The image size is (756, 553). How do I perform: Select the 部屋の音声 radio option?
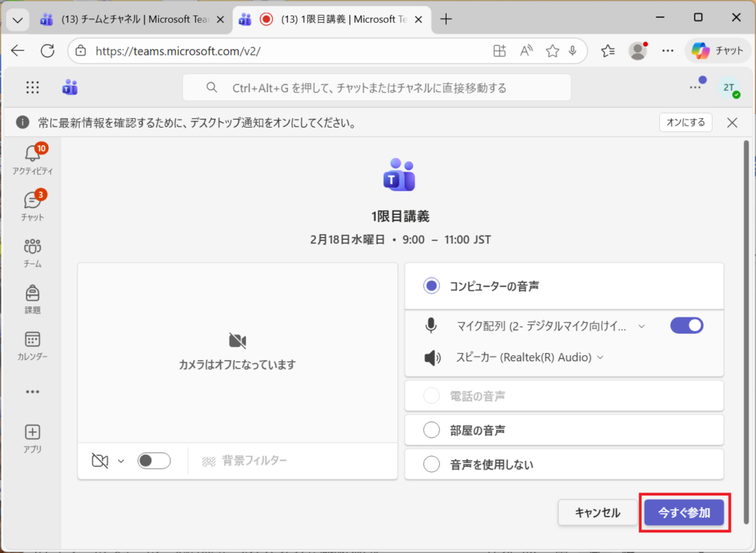(431, 430)
